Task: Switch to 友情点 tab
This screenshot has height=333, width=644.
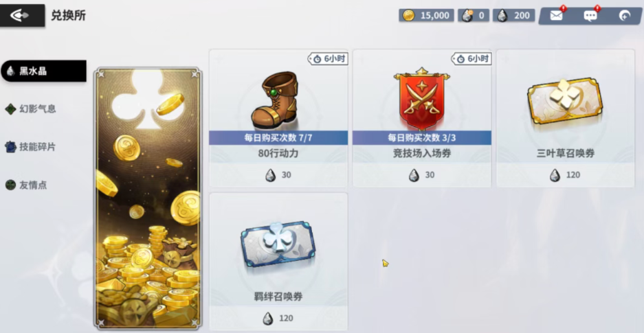Action: [26, 185]
